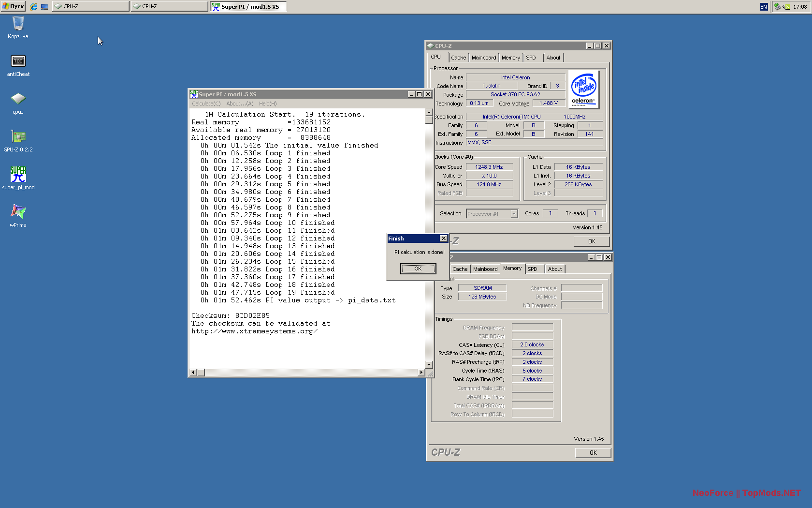Switch to Mainboard tab in upper CPU-Z window

pos(484,58)
